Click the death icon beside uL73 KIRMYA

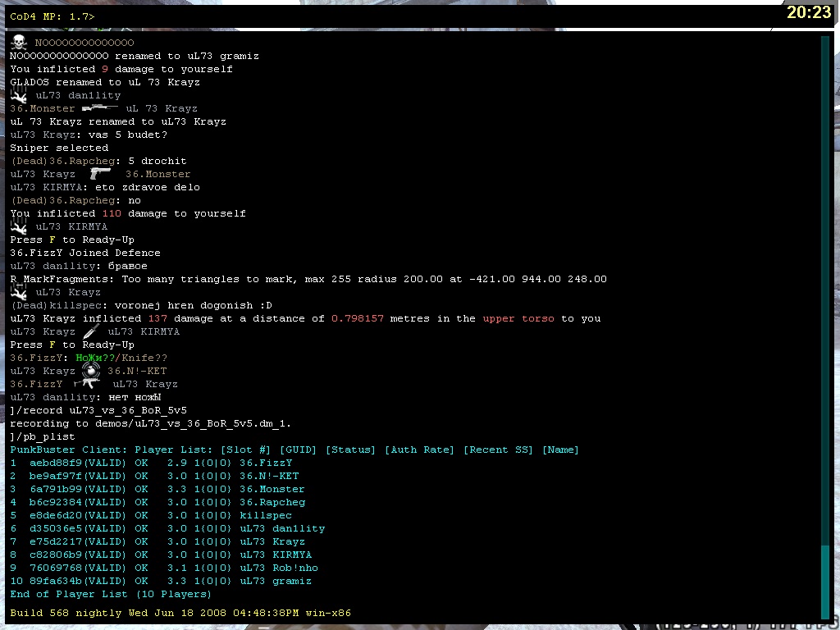click(19, 226)
